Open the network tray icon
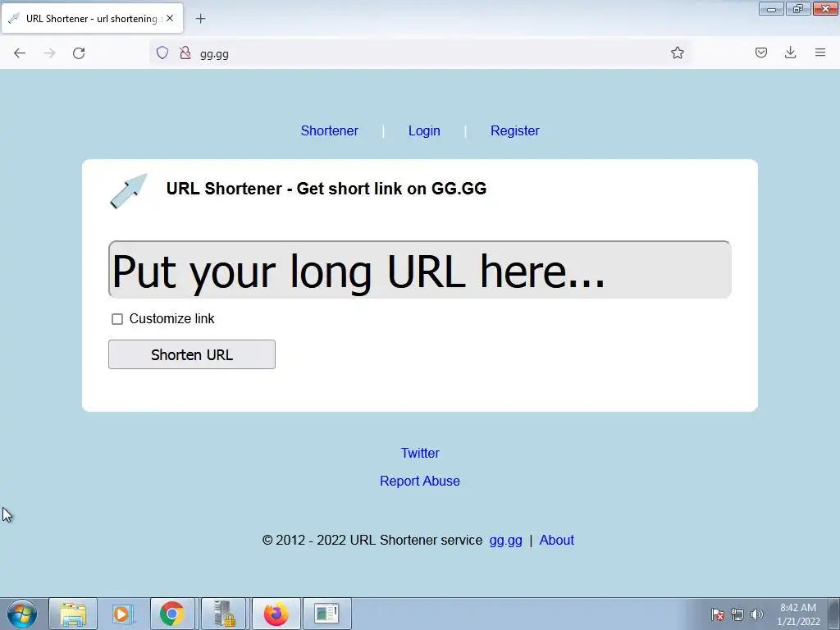 (x=737, y=614)
